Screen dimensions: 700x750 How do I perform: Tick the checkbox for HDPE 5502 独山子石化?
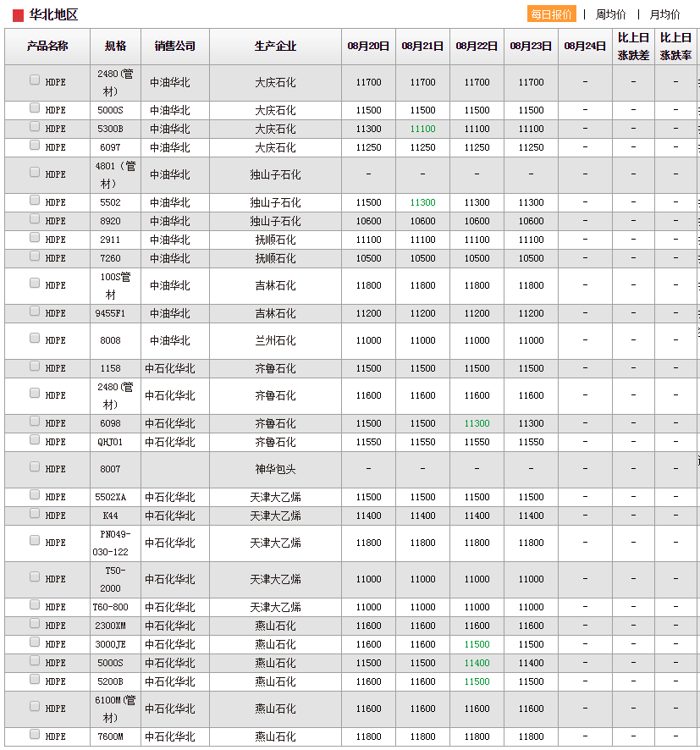point(35,200)
